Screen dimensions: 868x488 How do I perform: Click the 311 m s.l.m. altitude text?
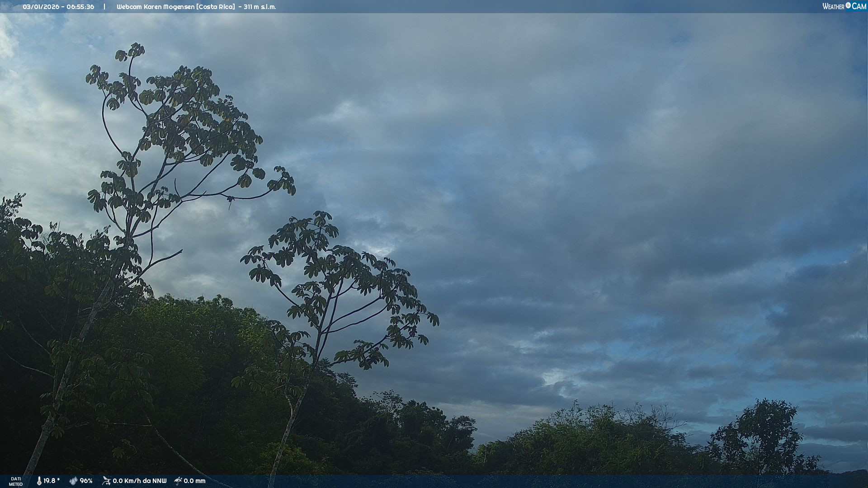[259, 7]
